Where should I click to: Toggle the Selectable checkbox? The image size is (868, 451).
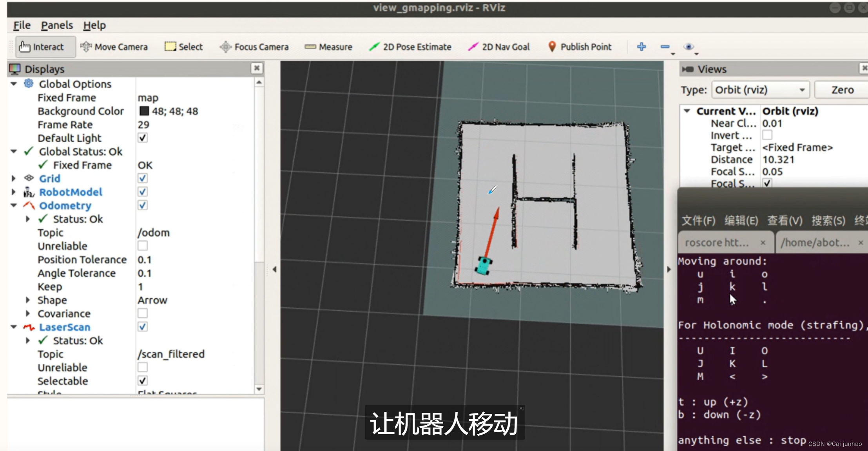(143, 380)
